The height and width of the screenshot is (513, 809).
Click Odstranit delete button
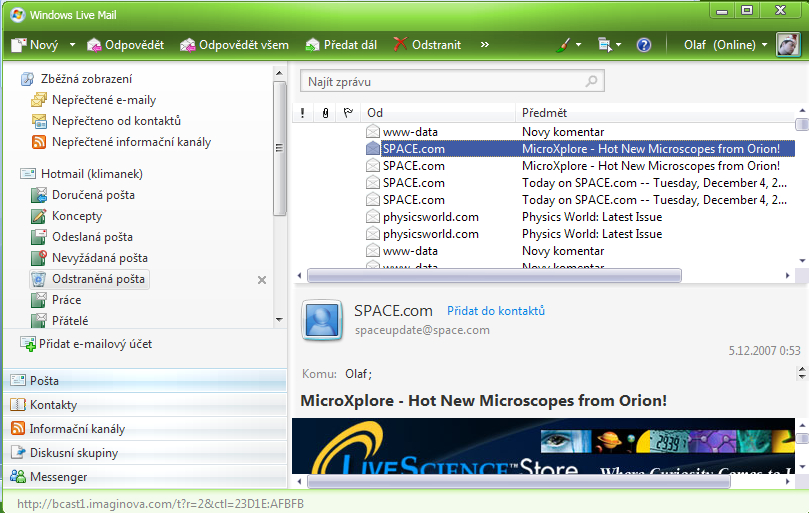pyautogui.click(x=427, y=45)
